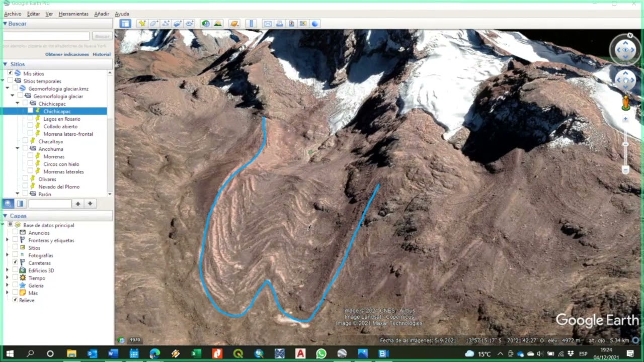View in Google Maps toolbar icon
644x362 pixels.
pyautogui.click(x=303, y=24)
